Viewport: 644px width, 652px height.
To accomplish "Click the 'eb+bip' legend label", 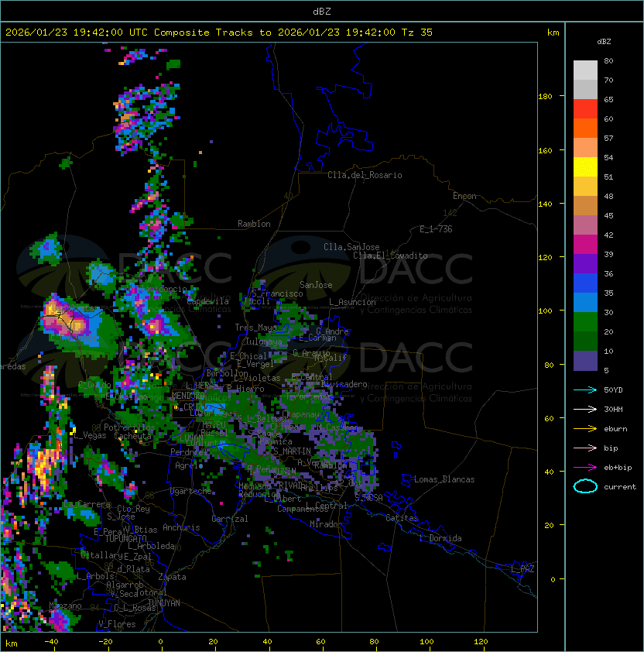I will click(618, 468).
